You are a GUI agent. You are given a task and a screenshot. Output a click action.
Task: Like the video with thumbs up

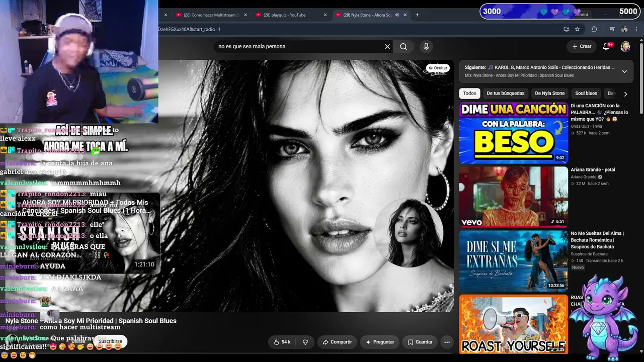(x=282, y=342)
